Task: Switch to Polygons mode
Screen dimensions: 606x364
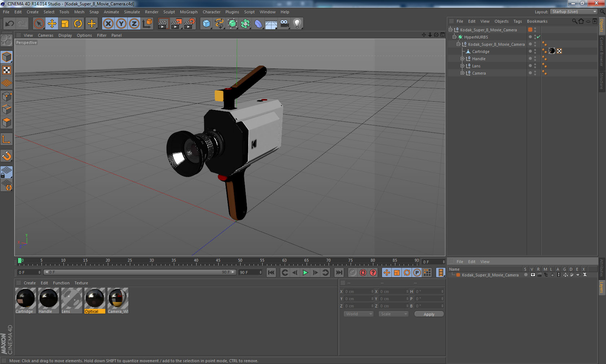Action: (6, 123)
